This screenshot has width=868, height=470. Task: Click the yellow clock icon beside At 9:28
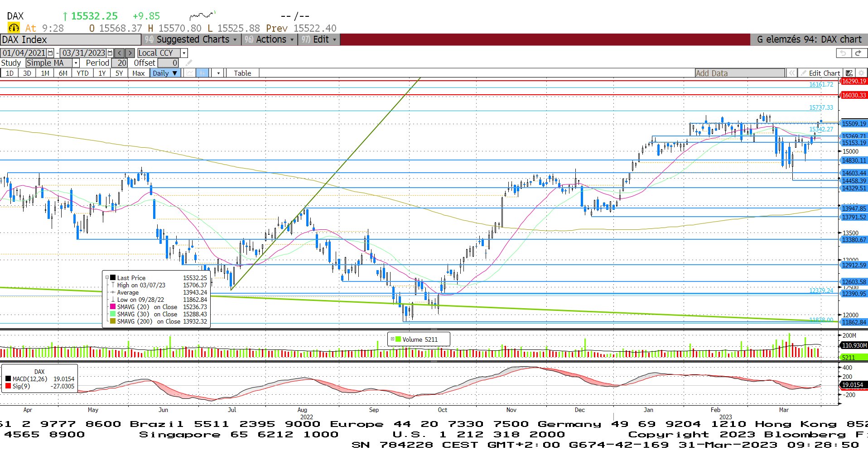[x=14, y=28]
